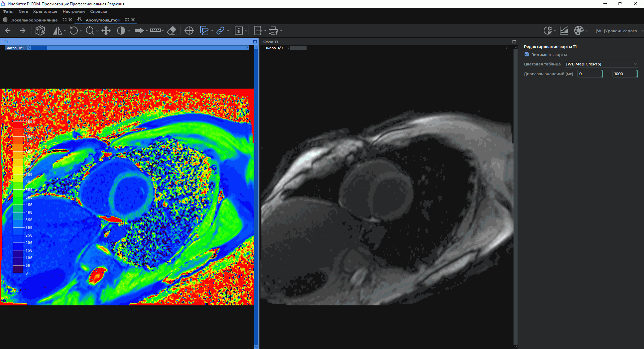Activate the crosshair target tool
Image resolution: width=644 pixels, height=349 pixels.
(189, 31)
